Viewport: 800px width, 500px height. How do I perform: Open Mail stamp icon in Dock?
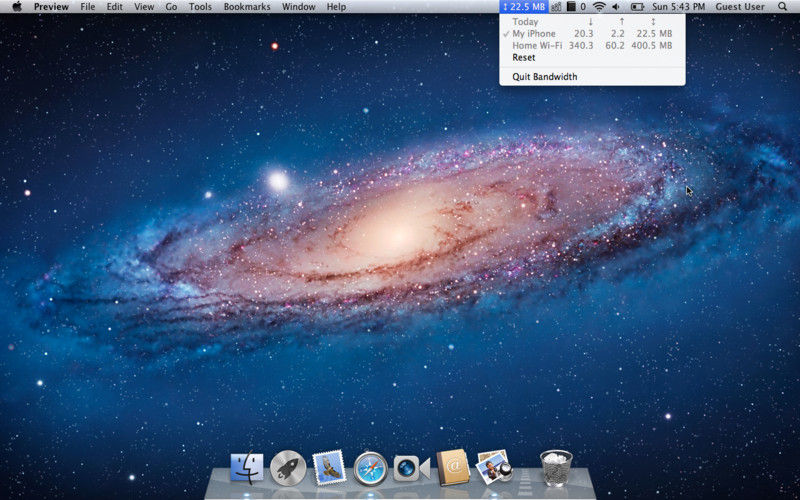point(329,467)
